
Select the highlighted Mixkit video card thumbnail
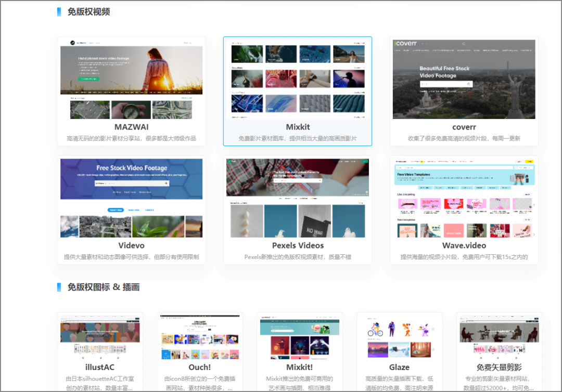point(297,78)
